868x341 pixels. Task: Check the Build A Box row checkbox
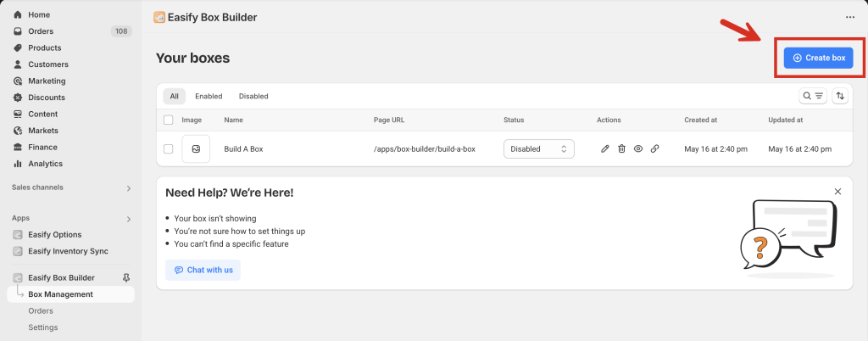click(x=169, y=149)
